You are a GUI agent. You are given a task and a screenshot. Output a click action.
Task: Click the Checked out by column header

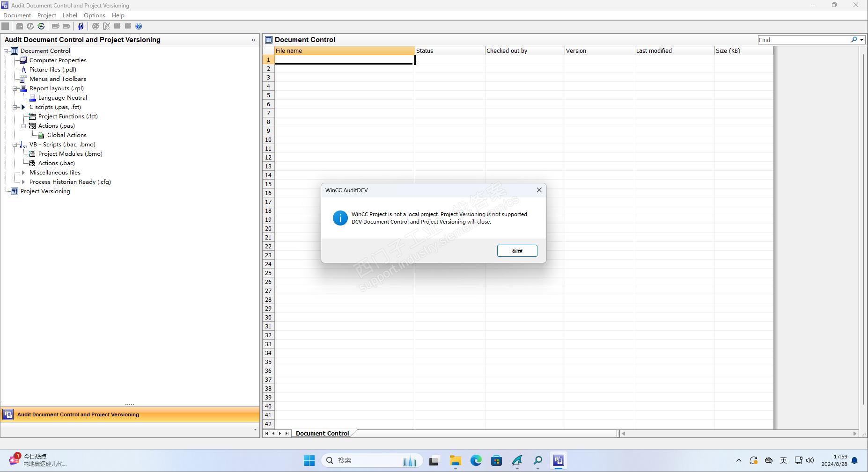coord(525,51)
